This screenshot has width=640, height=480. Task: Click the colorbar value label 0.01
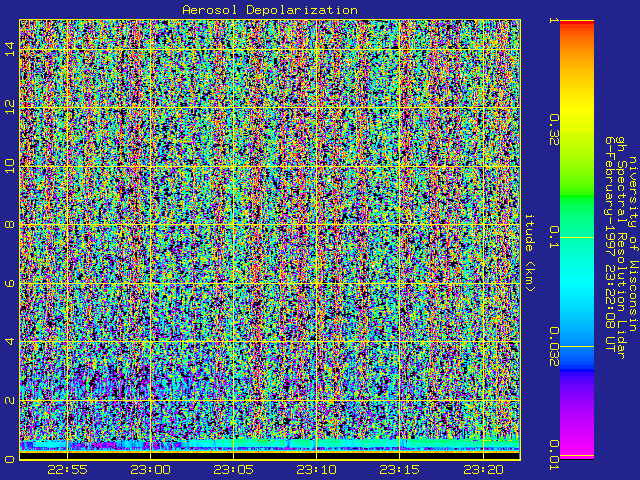[x=554, y=455]
